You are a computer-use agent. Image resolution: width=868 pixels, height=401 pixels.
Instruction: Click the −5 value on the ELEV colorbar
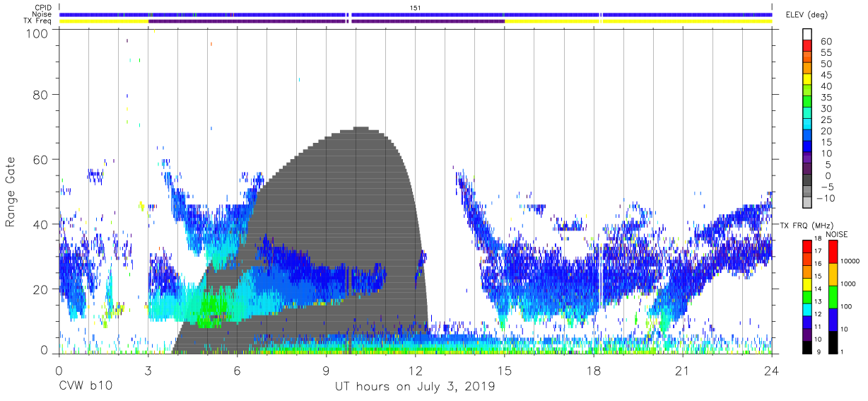pos(826,187)
